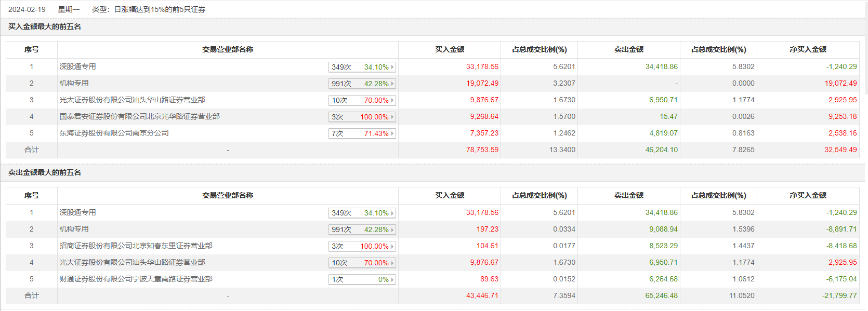Open 招商证券北京知春东里证券营业部 link
This screenshot has height=311, width=868.
(136, 246)
